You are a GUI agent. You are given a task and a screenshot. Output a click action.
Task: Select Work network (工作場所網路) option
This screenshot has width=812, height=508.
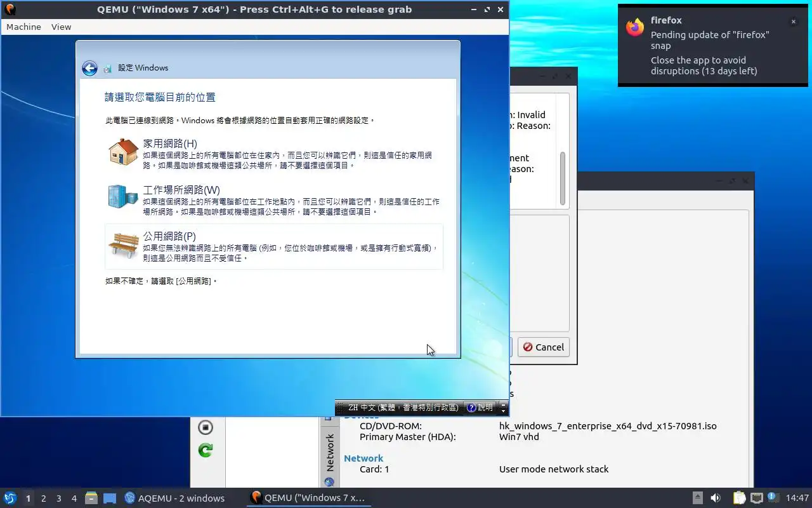pyautogui.click(x=274, y=201)
